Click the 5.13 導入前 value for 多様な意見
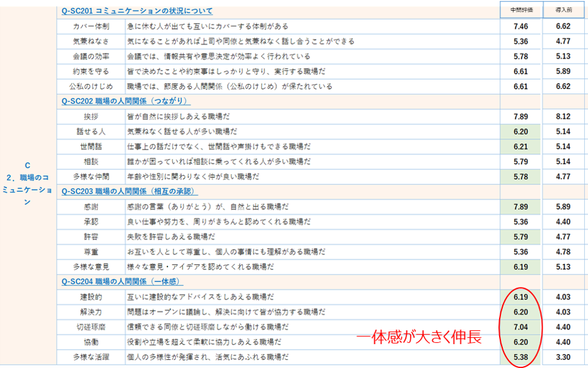This screenshot has height=368, width=588. [x=563, y=267]
